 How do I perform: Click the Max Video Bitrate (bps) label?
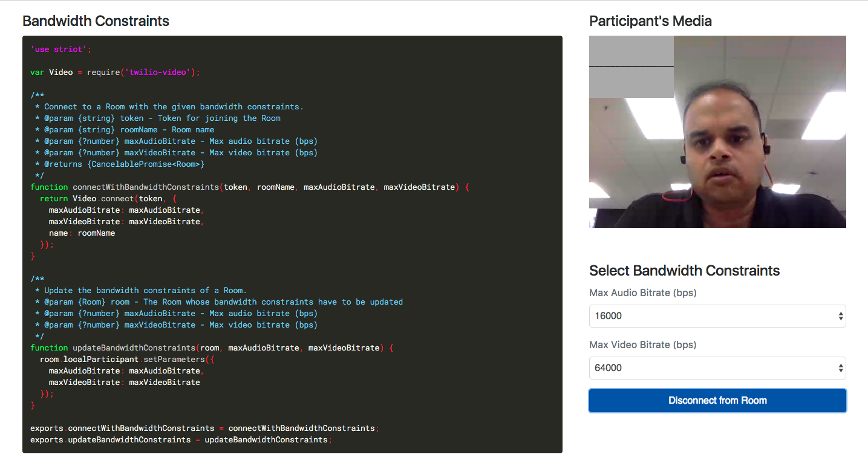tap(642, 345)
